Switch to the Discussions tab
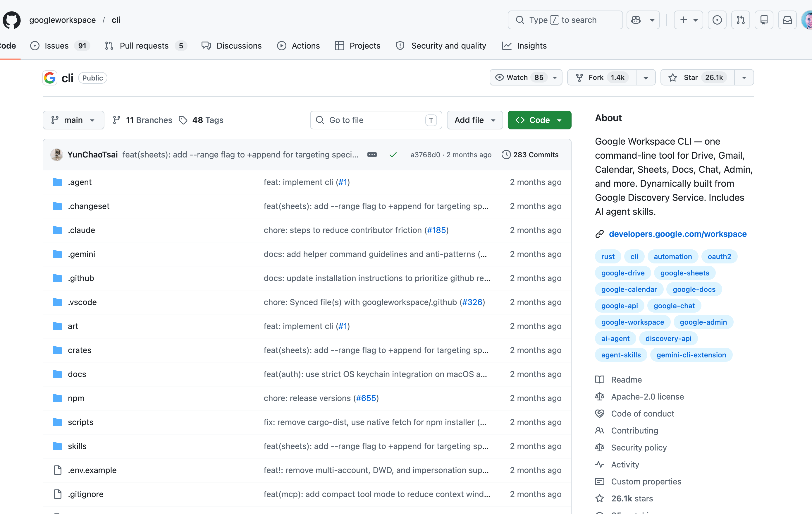Viewport: 812px width, 514px height. [x=232, y=46]
